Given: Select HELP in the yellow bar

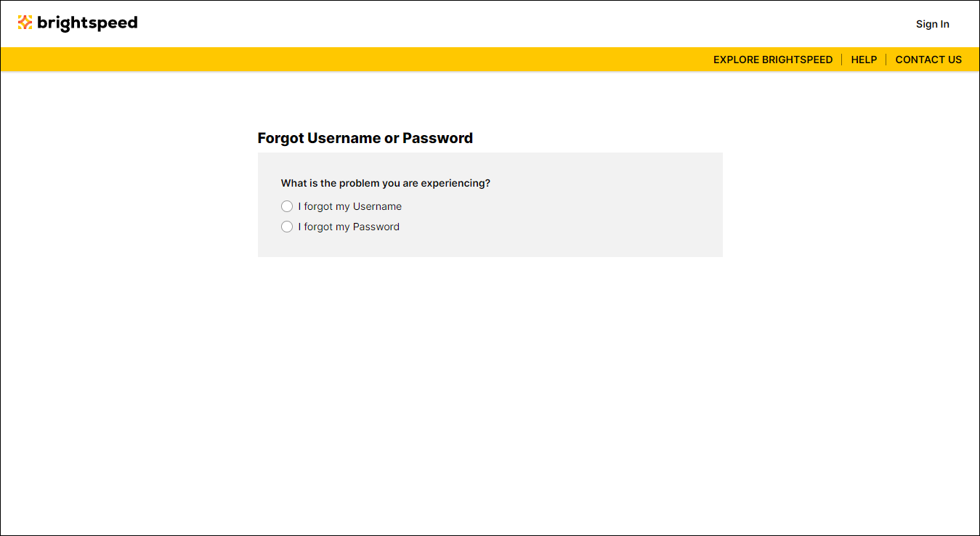Looking at the screenshot, I should (x=864, y=60).
